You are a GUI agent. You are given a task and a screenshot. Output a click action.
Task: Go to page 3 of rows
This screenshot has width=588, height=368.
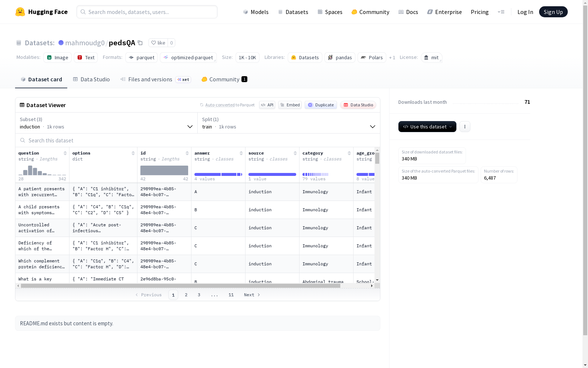(199, 295)
